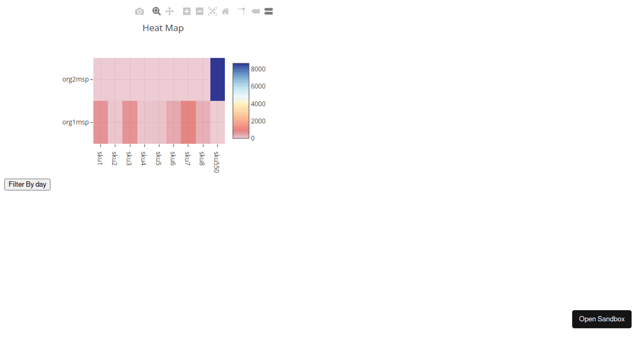Click the Heat Map title
Image resolution: width=644 pixels, height=338 pixels.
(163, 27)
